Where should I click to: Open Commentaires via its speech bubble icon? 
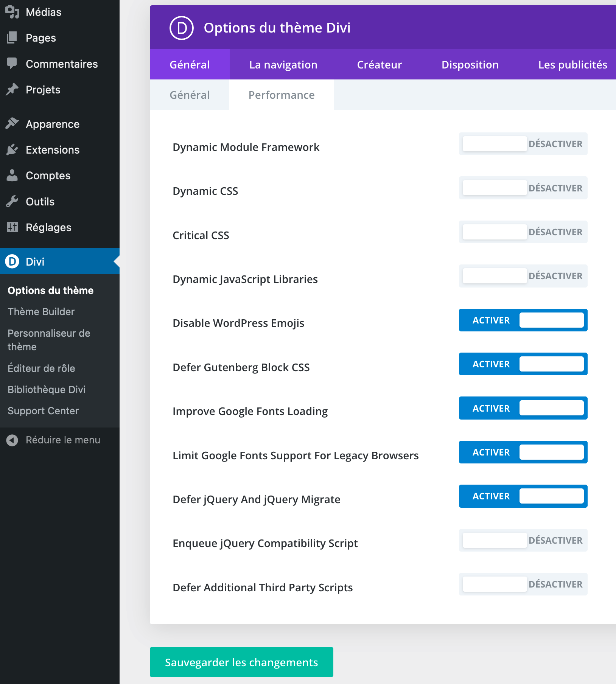point(12,64)
